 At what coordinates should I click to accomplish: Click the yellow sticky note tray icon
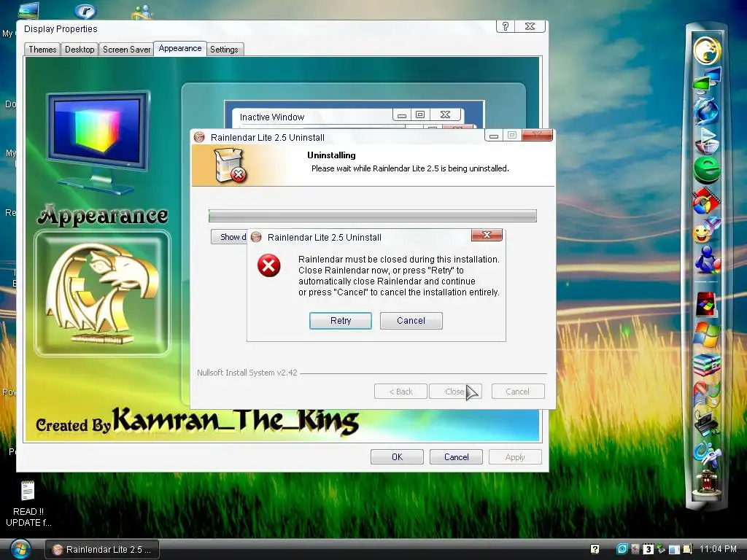(687, 549)
